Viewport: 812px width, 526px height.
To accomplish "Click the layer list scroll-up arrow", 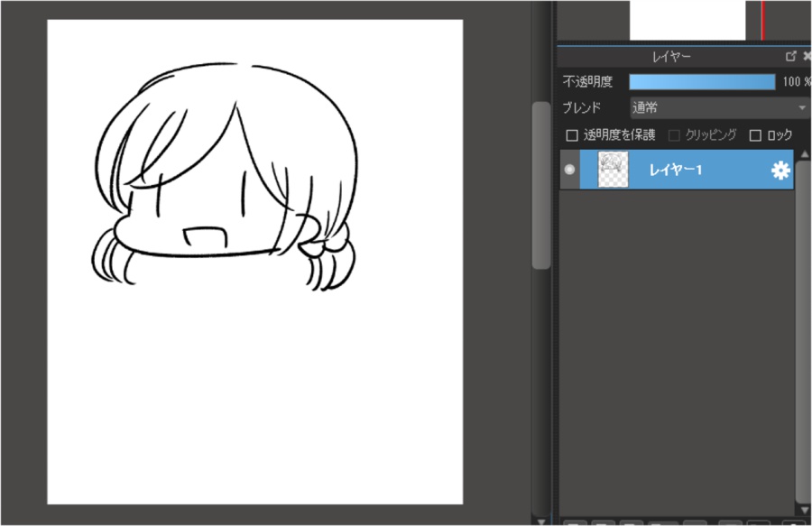I will [x=804, y=154].
